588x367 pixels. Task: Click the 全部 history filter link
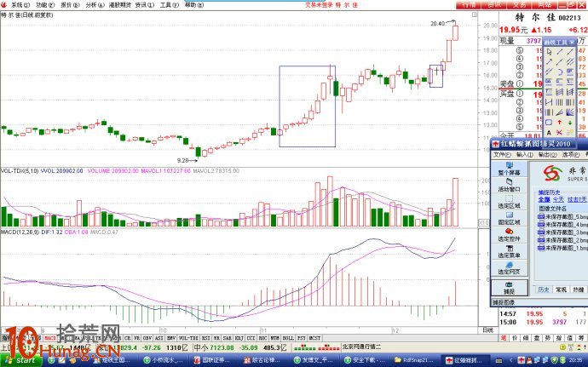tap(545, 199)
